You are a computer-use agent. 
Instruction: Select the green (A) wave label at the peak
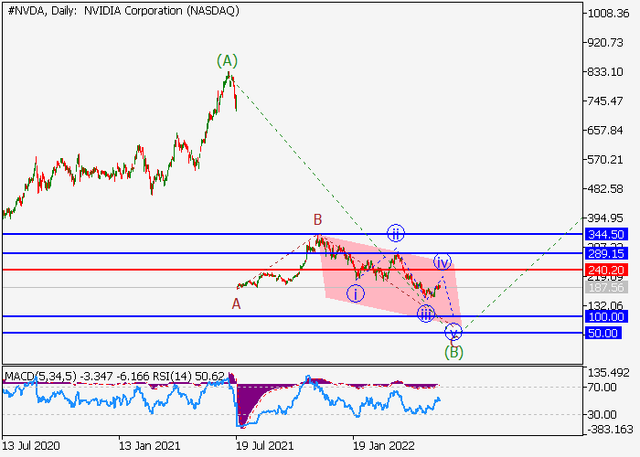(x=227, y=61)
